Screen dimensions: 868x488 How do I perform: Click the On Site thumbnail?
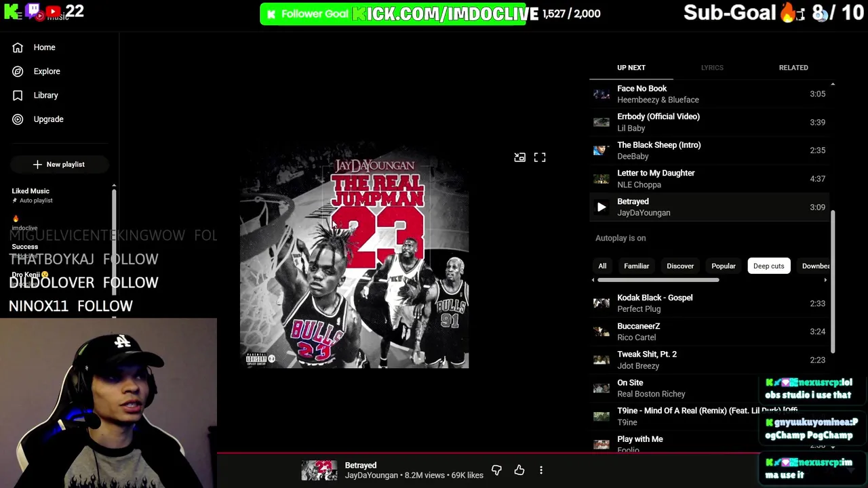(x=601, y=388)
